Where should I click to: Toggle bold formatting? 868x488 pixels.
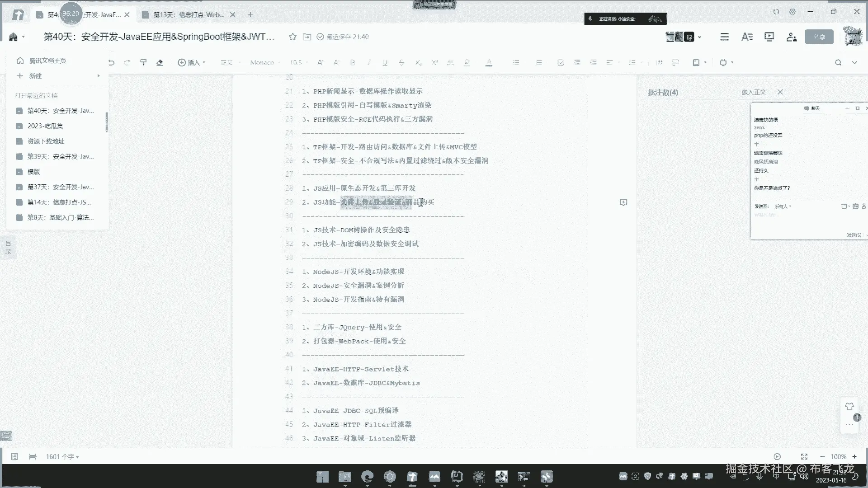[x=353, y=63]
